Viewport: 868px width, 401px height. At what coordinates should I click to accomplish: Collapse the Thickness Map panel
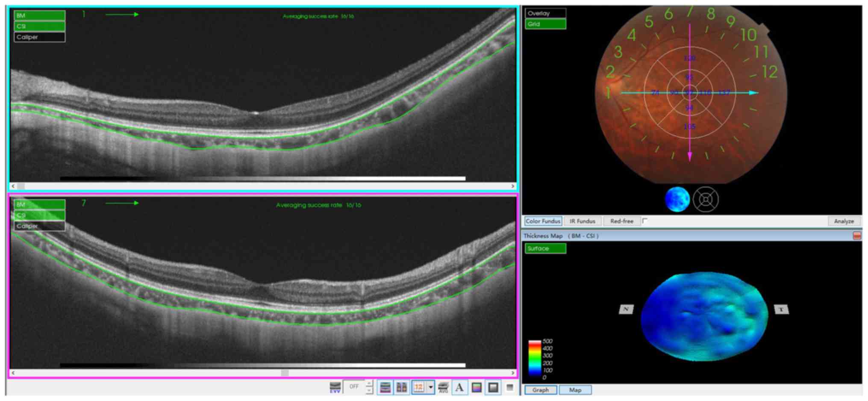tap(857, 236)
